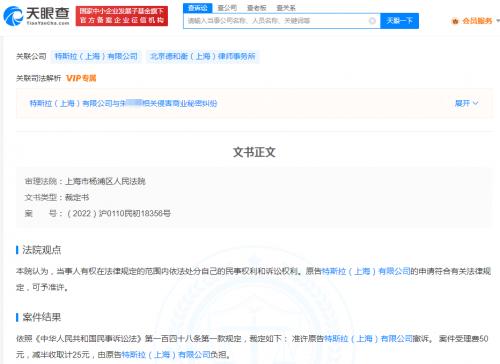The height and width of the screenshot is (364, 500).
Task: Switch to the 查老板 tab
Action: pyautogui.click(x=256, y=8)
